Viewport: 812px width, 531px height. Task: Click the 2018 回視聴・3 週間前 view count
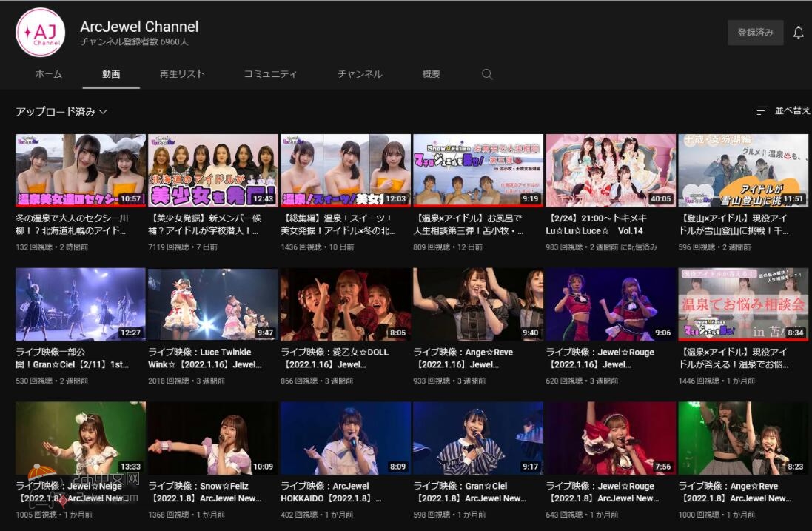point(187,381)
